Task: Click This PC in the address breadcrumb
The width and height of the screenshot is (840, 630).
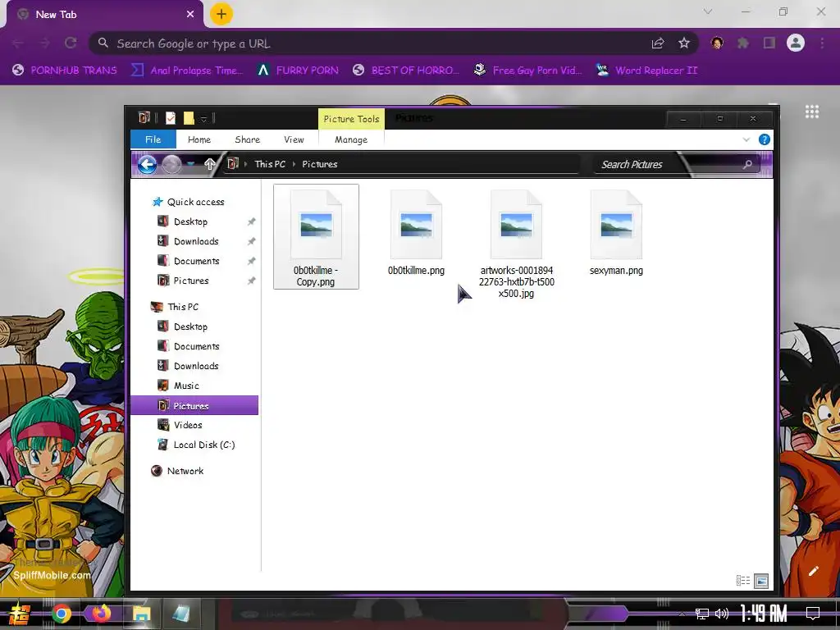Action: click(x=270, y=164)
